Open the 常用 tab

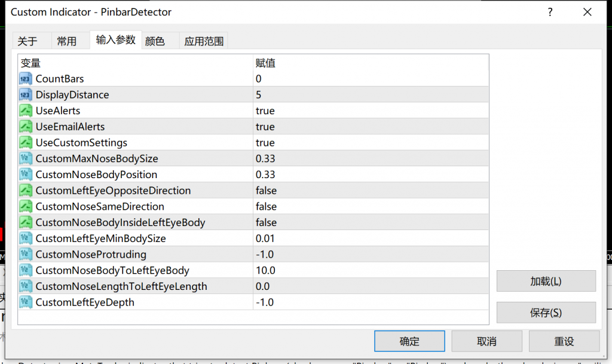pyautogui.click(x=67, y=41)
